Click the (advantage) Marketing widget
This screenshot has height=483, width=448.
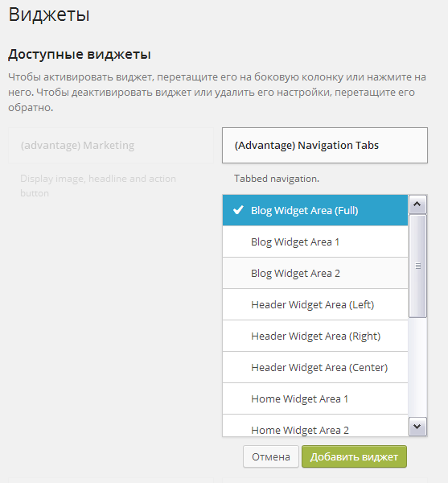(111, 145)
